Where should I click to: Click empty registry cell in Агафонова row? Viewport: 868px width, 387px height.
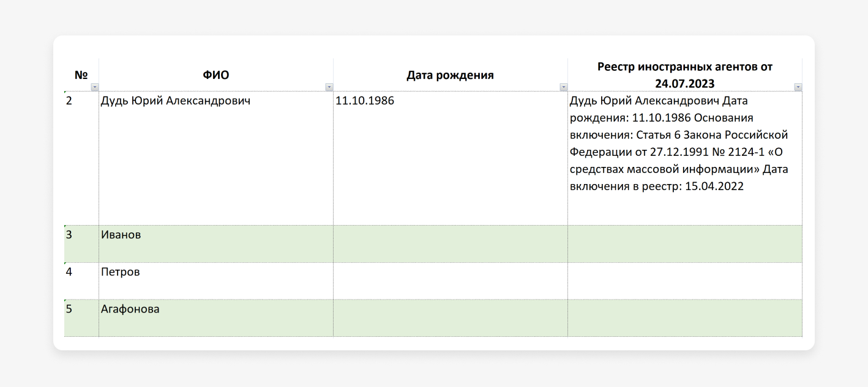[x=684, y=318]
